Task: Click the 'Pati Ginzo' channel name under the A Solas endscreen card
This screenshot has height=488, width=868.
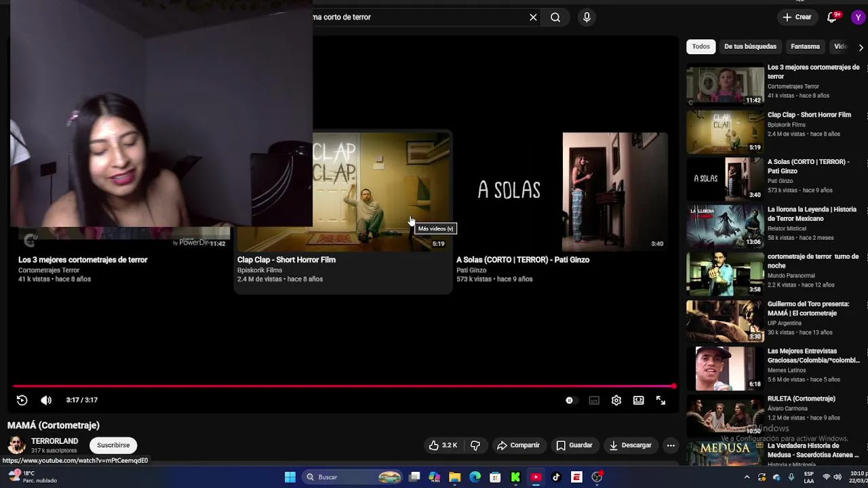Action: point(471,270)
